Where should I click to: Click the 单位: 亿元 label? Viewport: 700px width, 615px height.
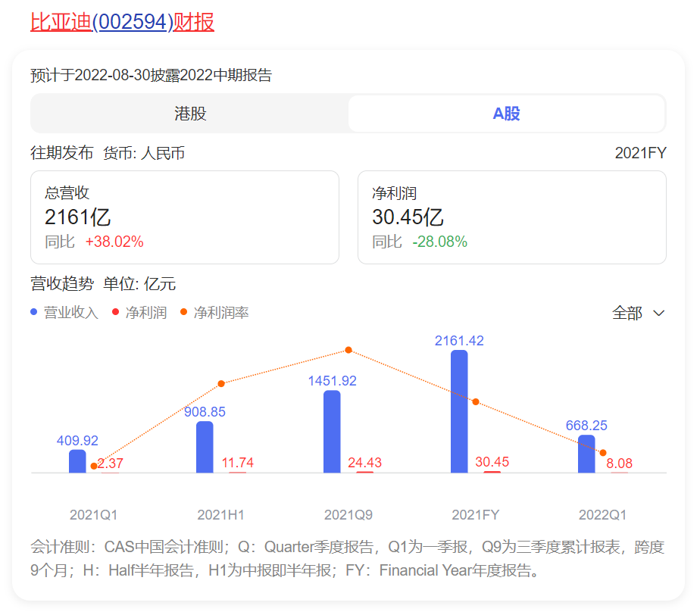point(139,284)
